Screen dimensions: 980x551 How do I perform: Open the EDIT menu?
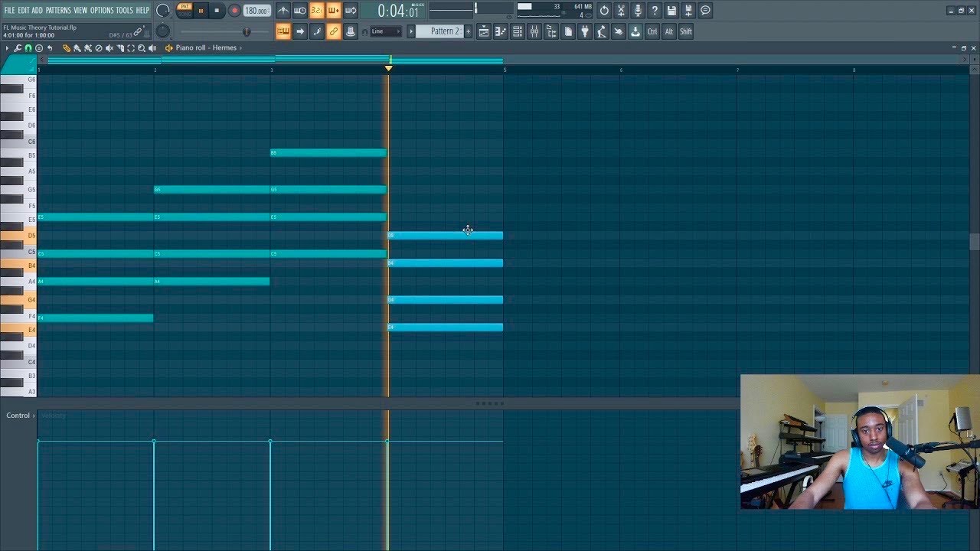(x=24, y=10)
